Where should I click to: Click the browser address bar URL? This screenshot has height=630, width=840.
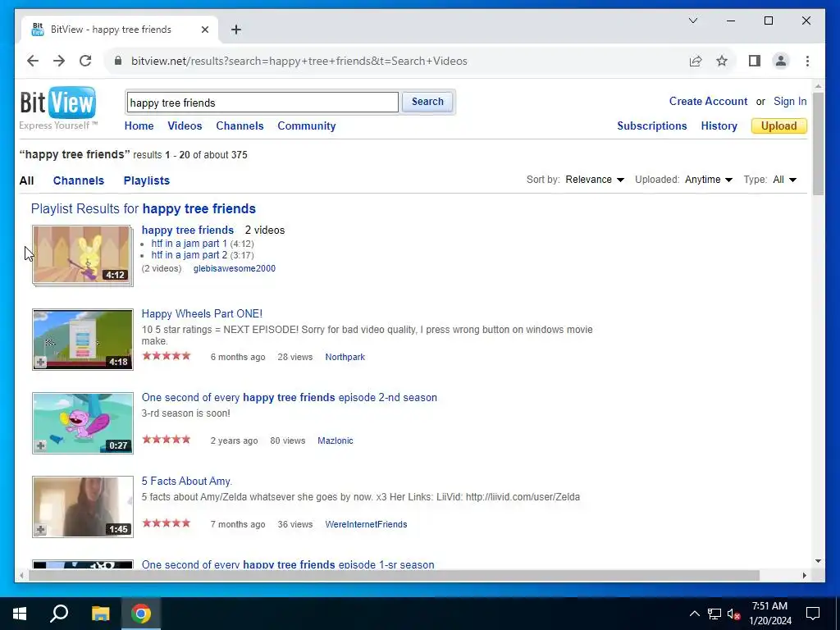(299, 61)
